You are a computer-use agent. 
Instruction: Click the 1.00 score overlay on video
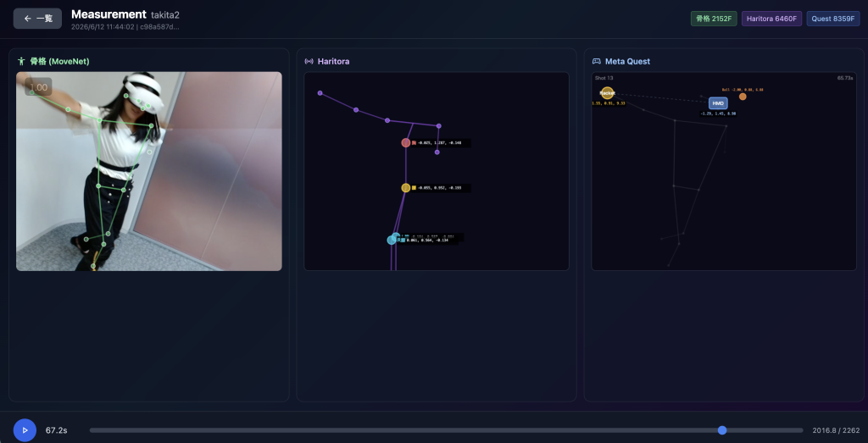click(38, 87)
